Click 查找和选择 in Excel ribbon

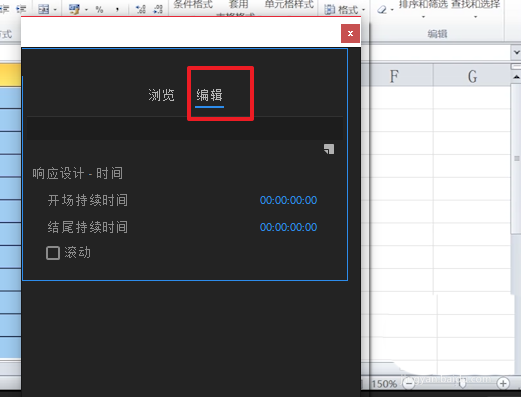click(476, 5)
